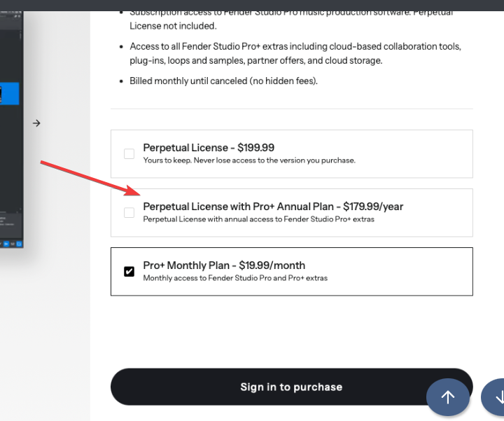Uncheck the Pro+ Monthly Plan checkbox
504x421 pixels.
click(129, 271)
